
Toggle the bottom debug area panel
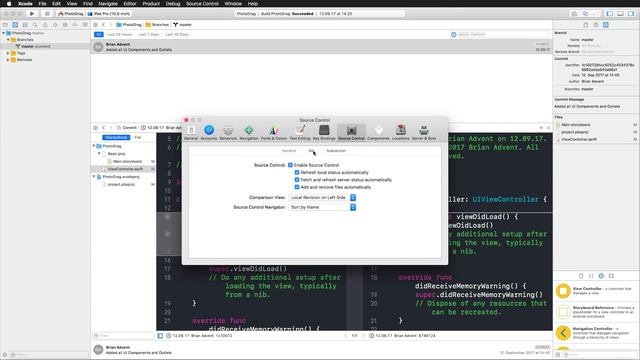pyautogui.click(x=620, y=13)
